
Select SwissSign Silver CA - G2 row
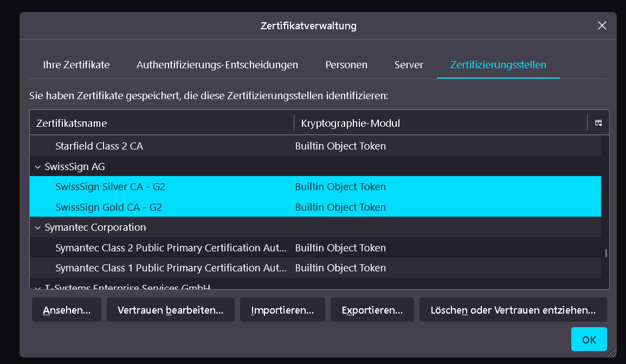click(x=111, y=187)
